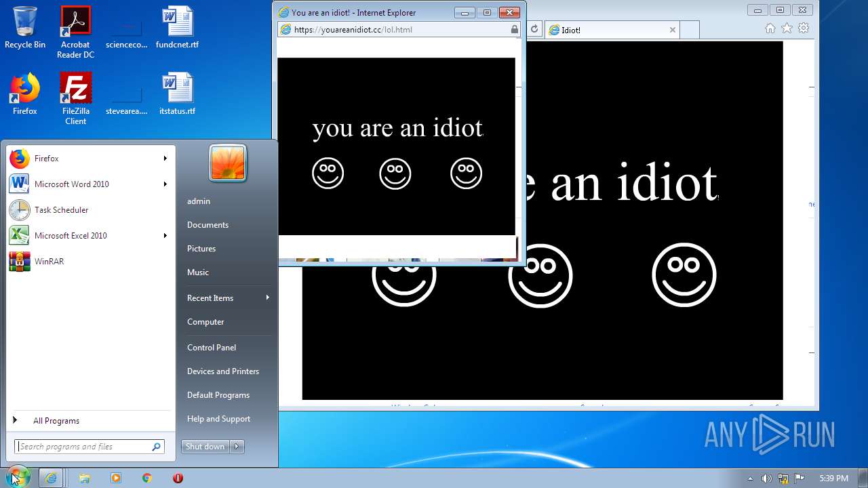The height and width of the screenshot is (488, 868).
Task: Click the Start orb button
Action: point(18,477)
